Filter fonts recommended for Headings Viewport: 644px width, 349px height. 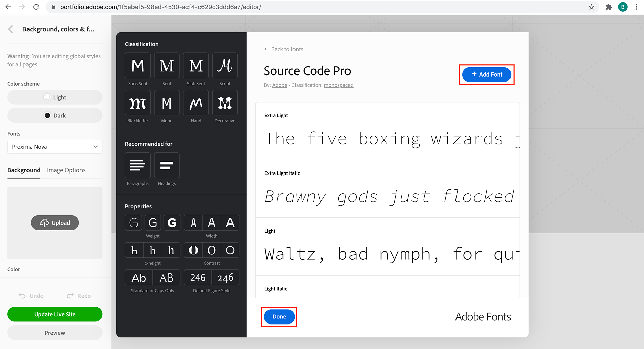tap(167, 165)
